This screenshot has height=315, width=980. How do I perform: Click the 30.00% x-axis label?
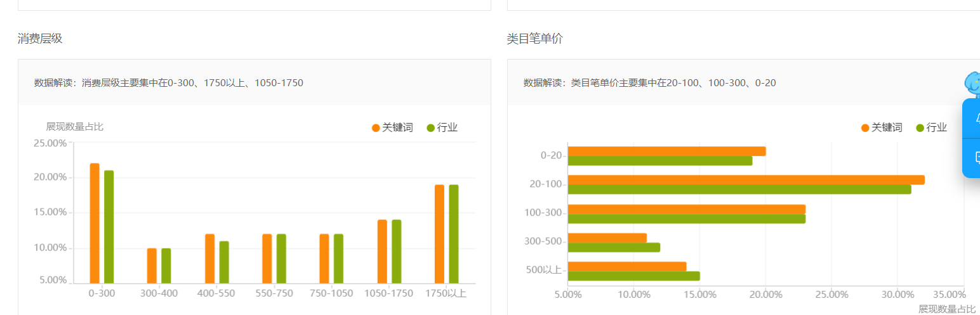click(x=897, y=295)
